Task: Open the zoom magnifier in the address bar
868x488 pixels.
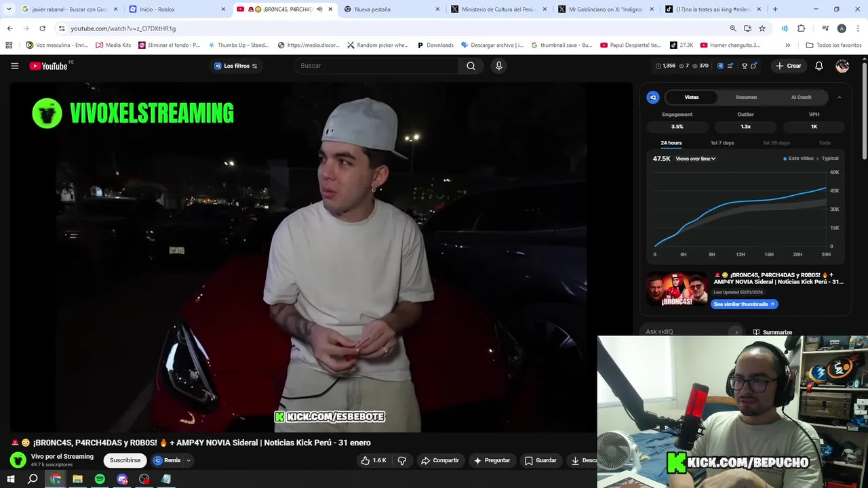Action: 732,28
